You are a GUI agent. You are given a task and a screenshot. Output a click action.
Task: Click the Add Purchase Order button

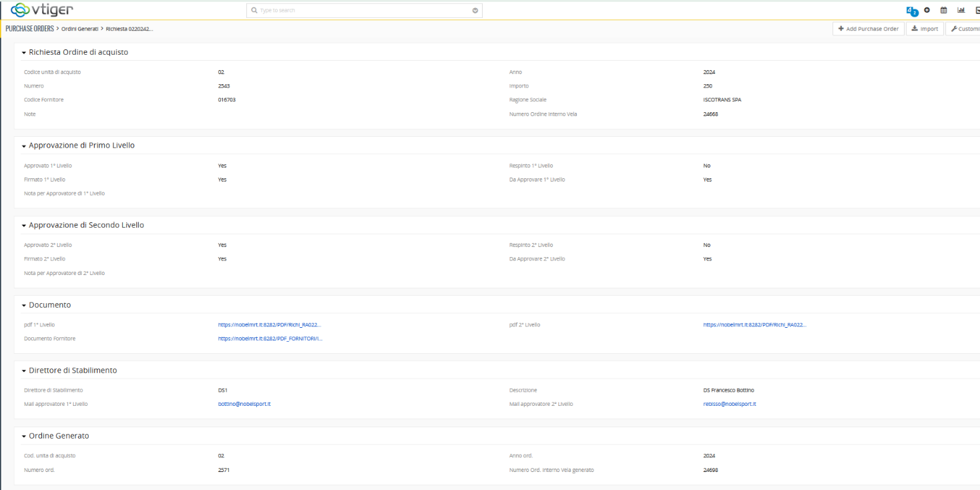(x=868, y=29)
